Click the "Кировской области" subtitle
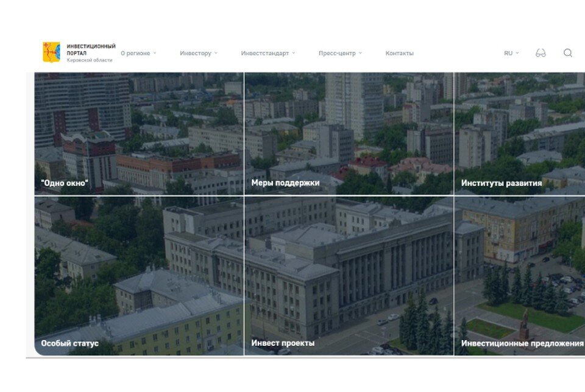This screenshot has height=392, width=585. [90, 60]
